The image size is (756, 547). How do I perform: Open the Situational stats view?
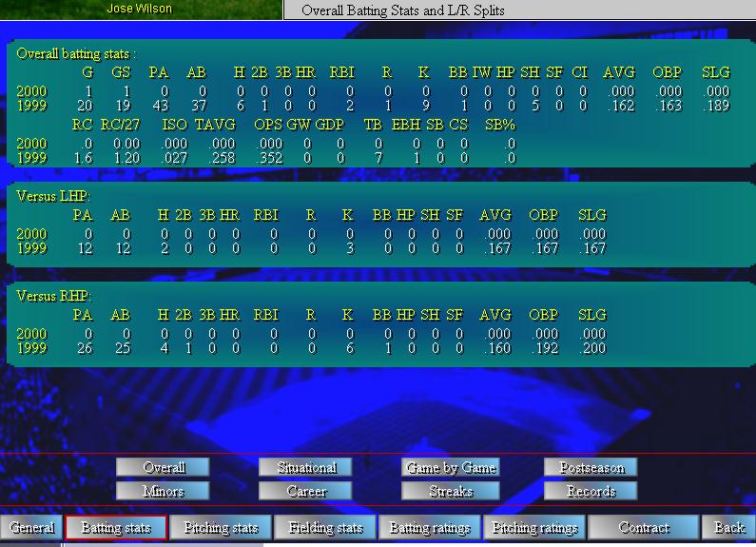(305, 467)
